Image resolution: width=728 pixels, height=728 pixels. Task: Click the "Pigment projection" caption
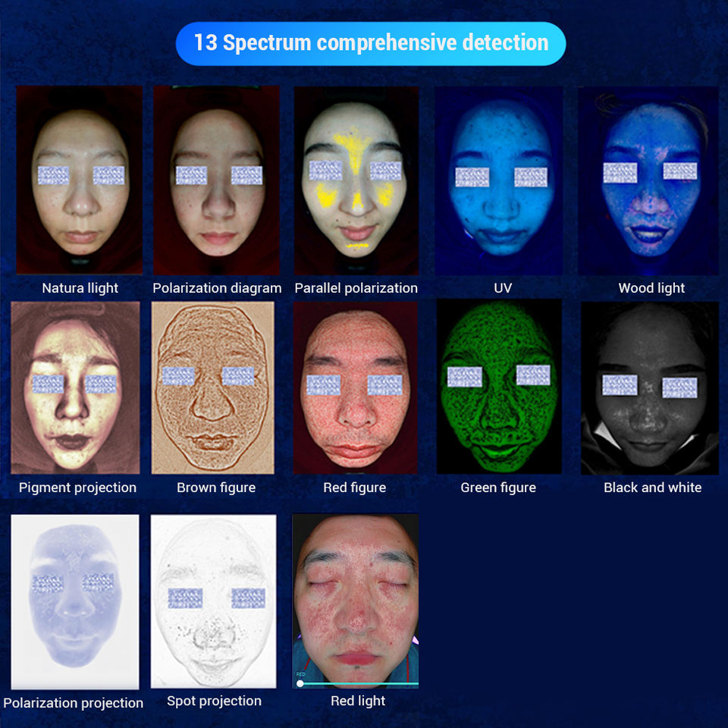click(x=77, y=488)
